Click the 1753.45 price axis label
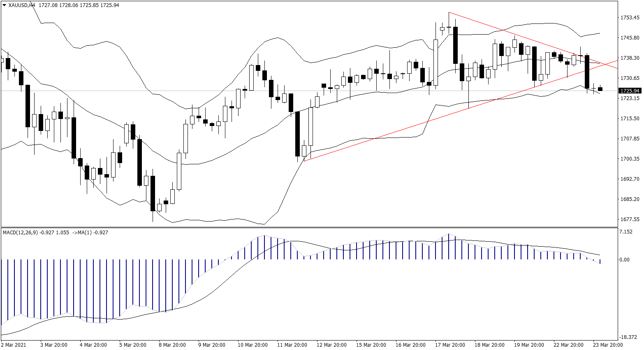The width and height of the screenshot is (644, 350). pos(630,18)
